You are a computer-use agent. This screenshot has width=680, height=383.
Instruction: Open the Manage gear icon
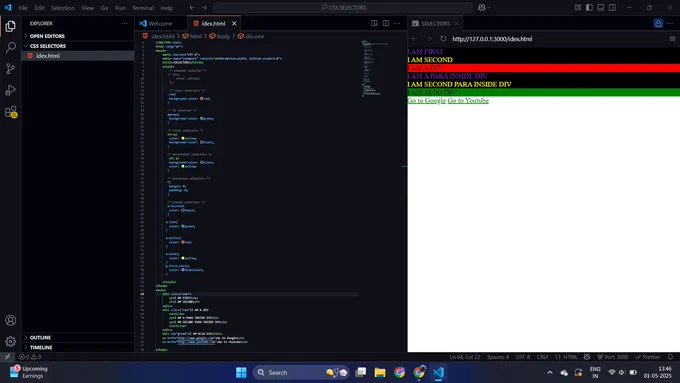click(x=10, y=341)
